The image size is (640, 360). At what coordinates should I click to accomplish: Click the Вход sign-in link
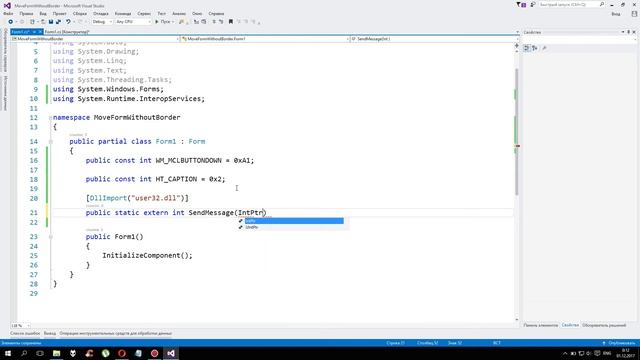pyautogui.click(x=616, y=14)
